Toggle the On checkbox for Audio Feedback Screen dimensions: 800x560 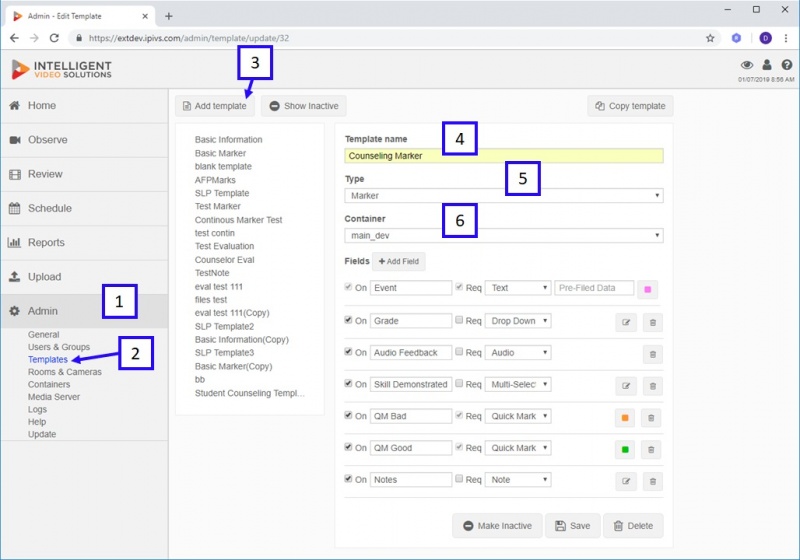pos(348,351)
